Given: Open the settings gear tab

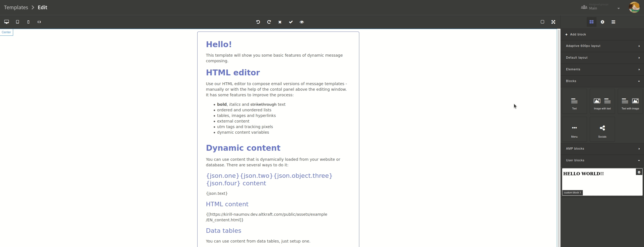Looking at the screenshot, I should tap(602, 22).
